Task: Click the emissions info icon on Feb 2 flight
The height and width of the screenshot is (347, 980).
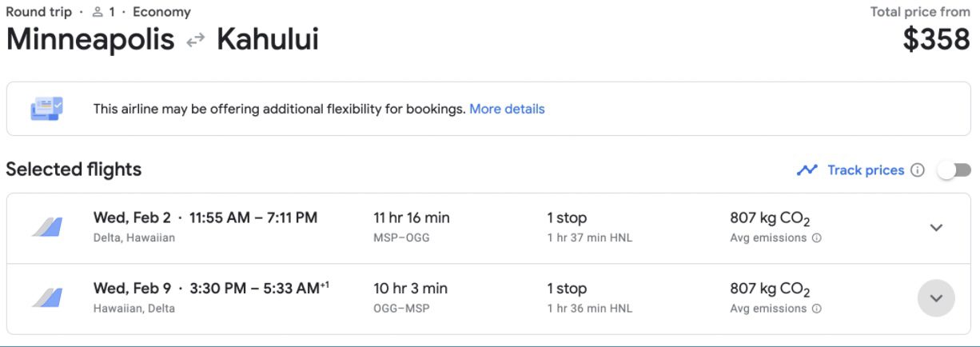Action: point(816,238)
